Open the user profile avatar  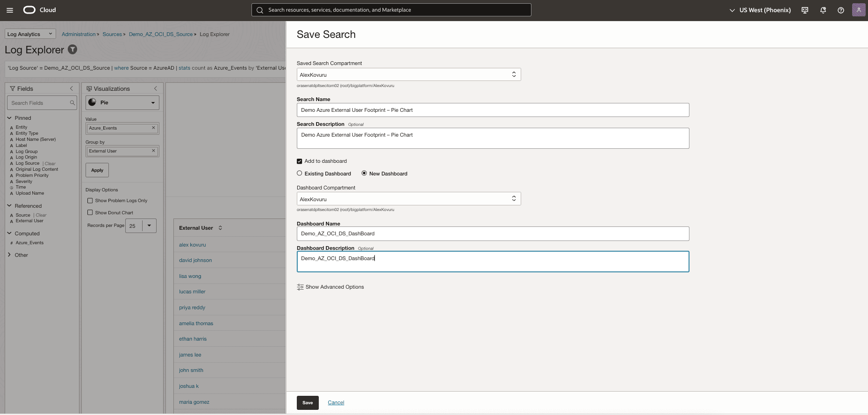[x=858, y=10]
